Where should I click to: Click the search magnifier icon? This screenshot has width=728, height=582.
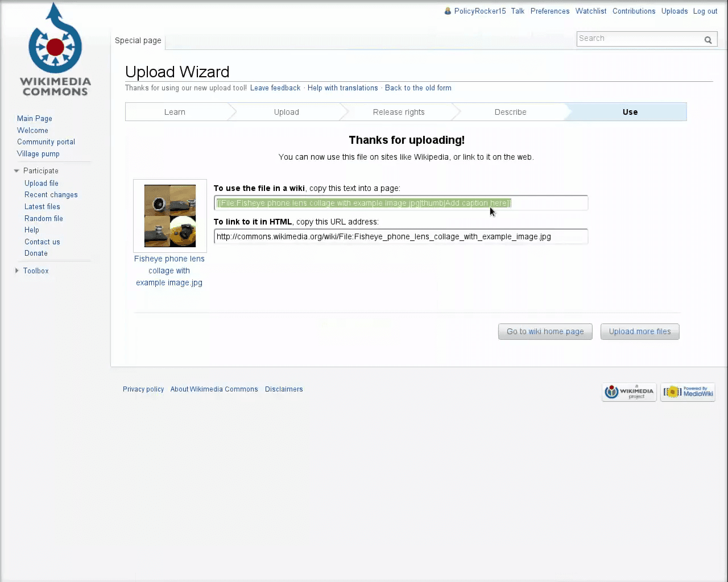(708, 40)
